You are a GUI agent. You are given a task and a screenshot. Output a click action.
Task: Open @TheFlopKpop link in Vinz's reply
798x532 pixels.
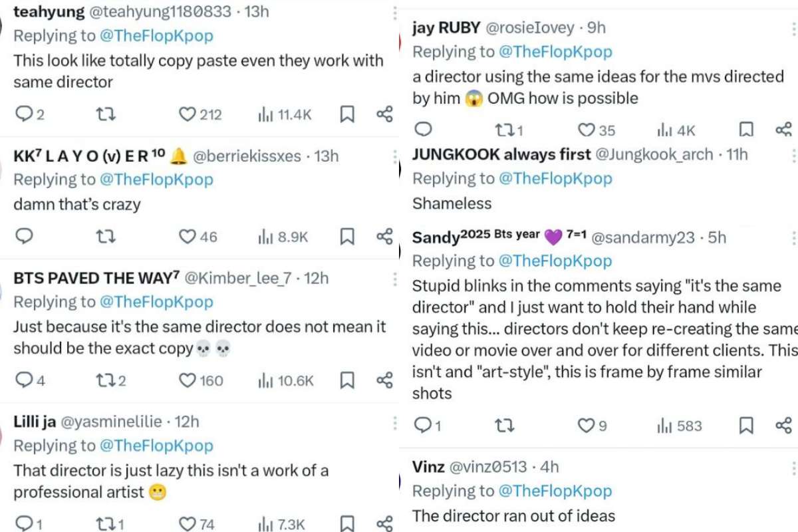pos(555,491)
